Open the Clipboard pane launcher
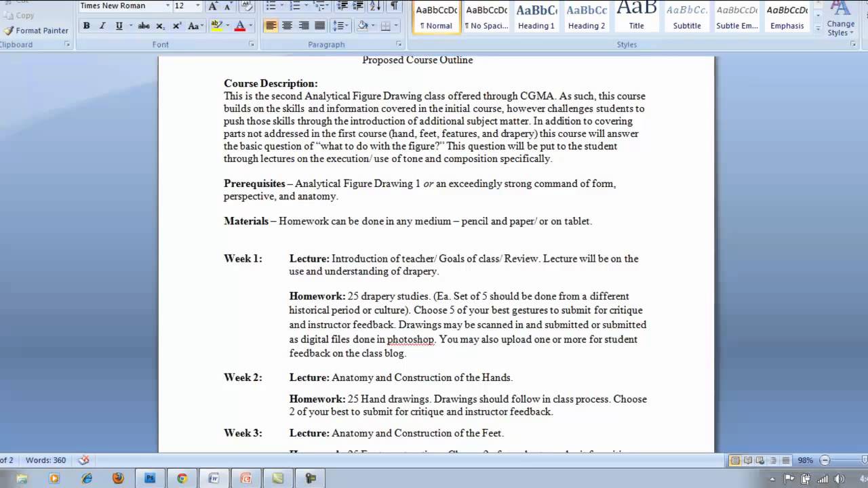 pos(67,44)
